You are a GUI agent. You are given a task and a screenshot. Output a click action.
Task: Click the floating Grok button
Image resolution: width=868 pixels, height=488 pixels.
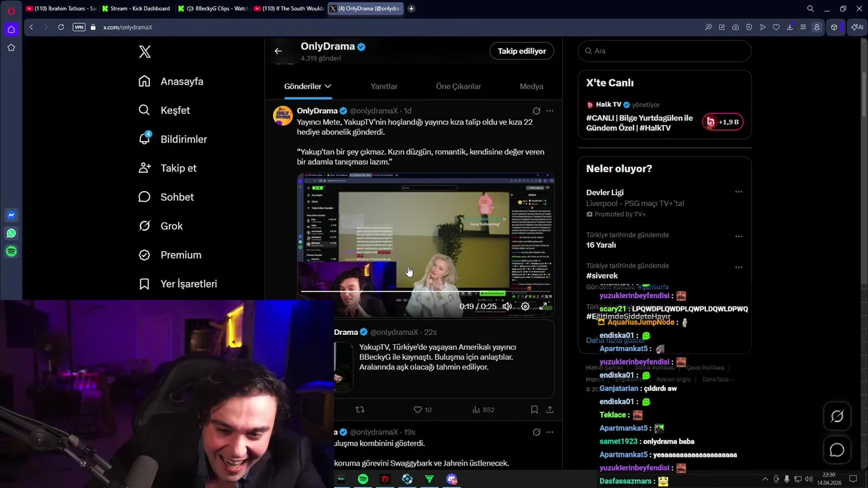coord(837,416)
